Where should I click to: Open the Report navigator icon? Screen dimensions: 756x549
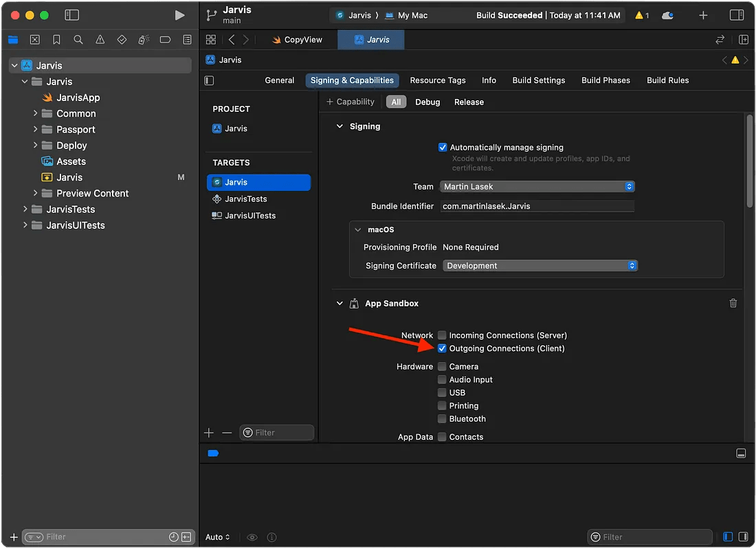click(x=187, y=40)
